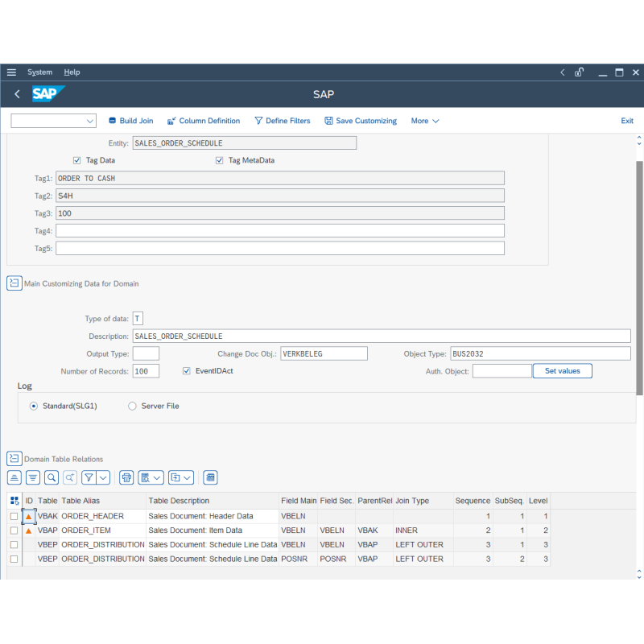The width and height of the screenshot is (644, 644).
Task: Expand the More menu in toolbar
Action: click(x=425, y=121)
